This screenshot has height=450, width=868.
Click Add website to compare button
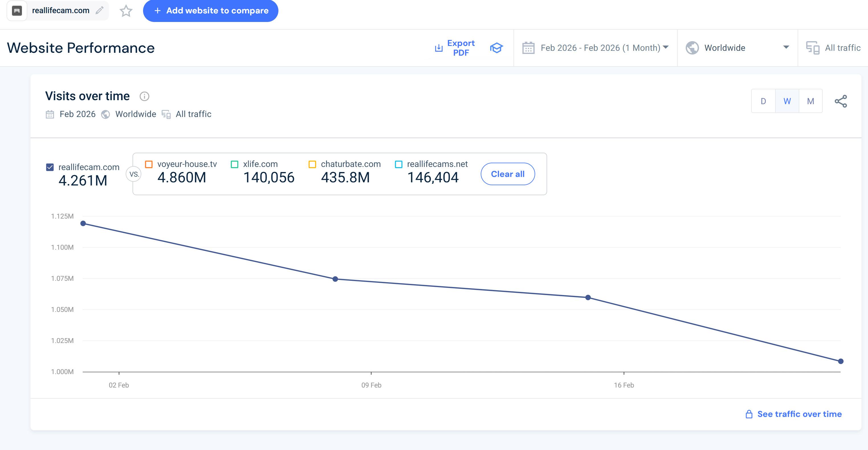coord(211,11)
